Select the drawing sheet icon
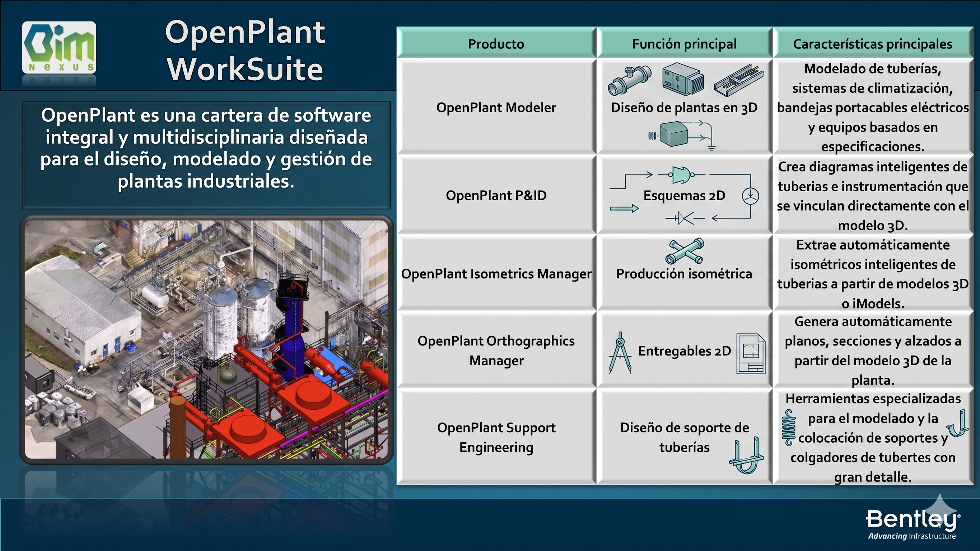980x551 pixels. click(751, 354)
